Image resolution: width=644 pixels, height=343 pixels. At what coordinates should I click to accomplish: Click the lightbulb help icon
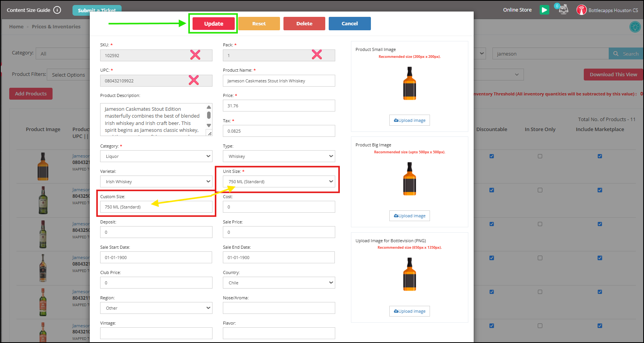tap(635, 27)
